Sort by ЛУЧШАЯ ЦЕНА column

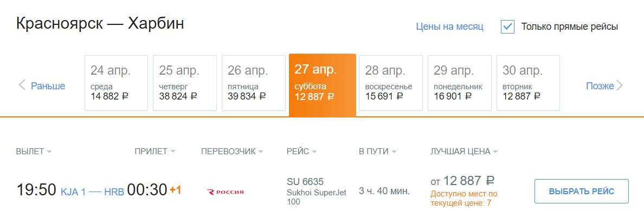[x=464, y=151]
